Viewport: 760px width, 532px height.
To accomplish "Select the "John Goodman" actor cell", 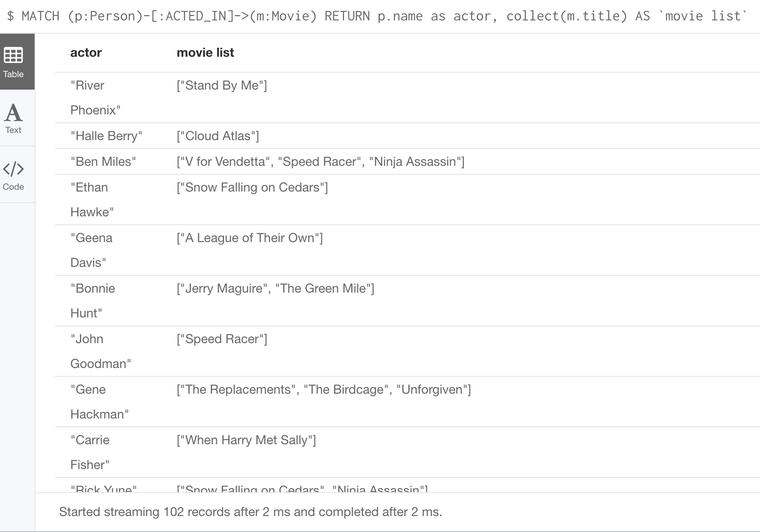I will [101, 351].
